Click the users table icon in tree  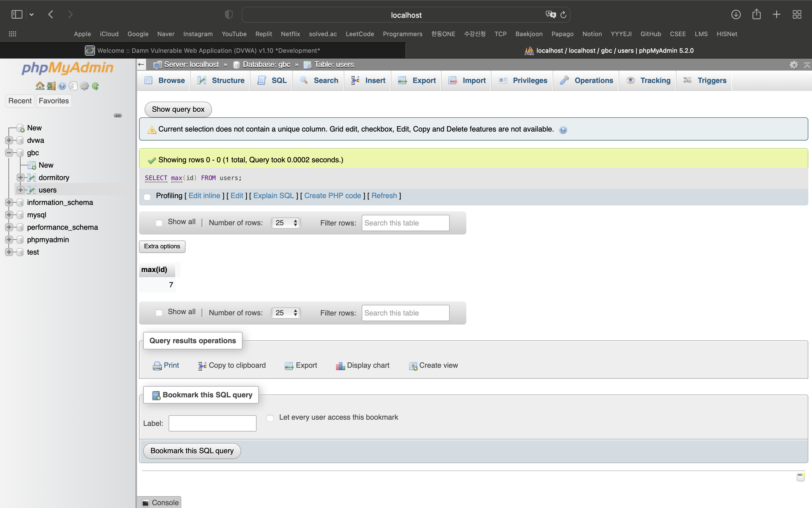point(32,190)
